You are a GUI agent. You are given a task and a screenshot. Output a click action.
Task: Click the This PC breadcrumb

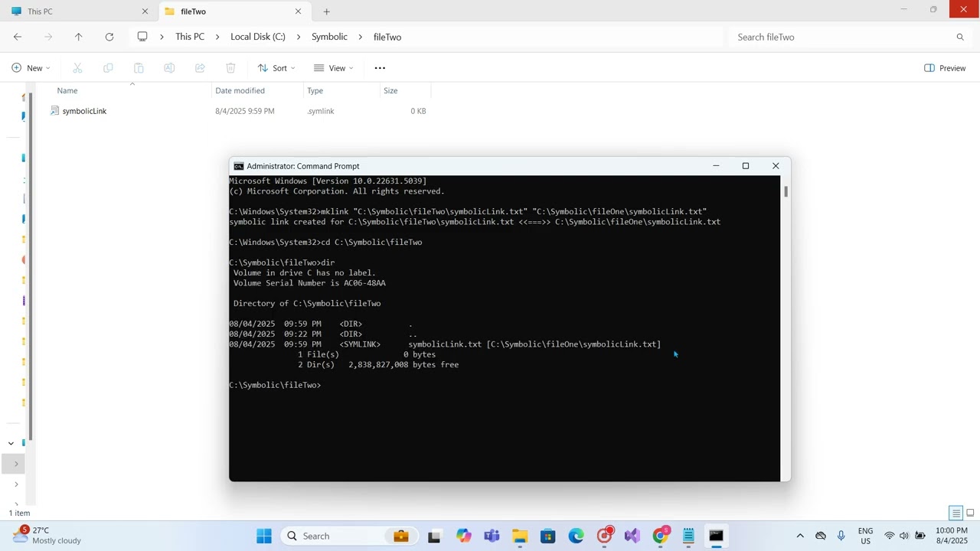[x=190, y=37]
